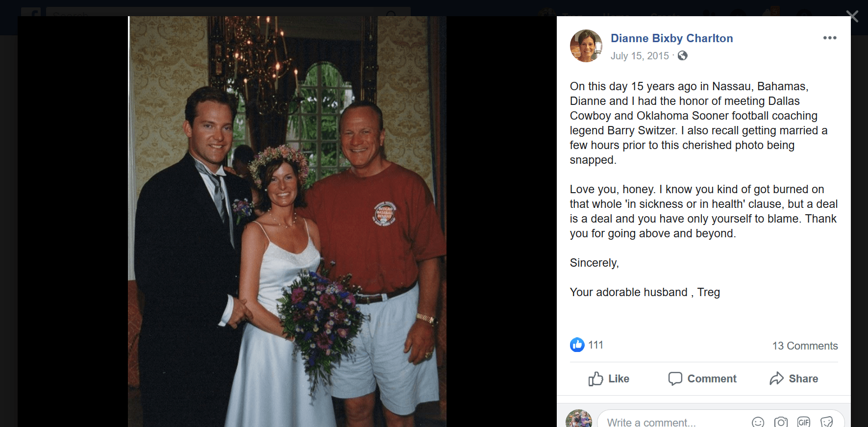Click the July 15, 2015 timestamp
This screenshot has height=427, width=868.
(640, 56)
